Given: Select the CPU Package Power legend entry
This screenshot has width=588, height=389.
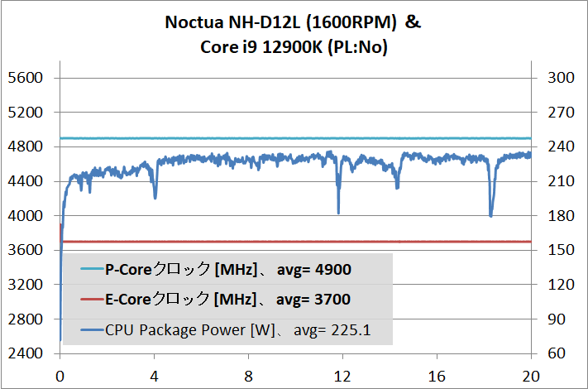Looking at the screenshot, I should [226, 330].
